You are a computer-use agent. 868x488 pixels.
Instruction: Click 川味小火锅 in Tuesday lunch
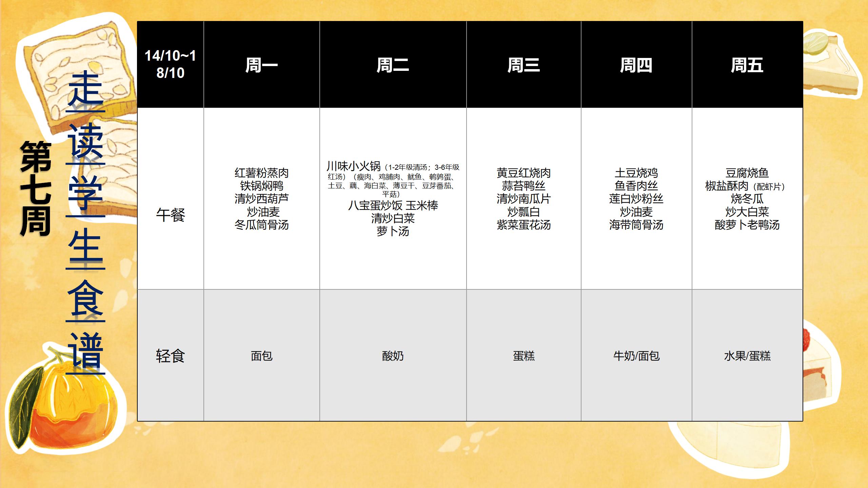353,166
